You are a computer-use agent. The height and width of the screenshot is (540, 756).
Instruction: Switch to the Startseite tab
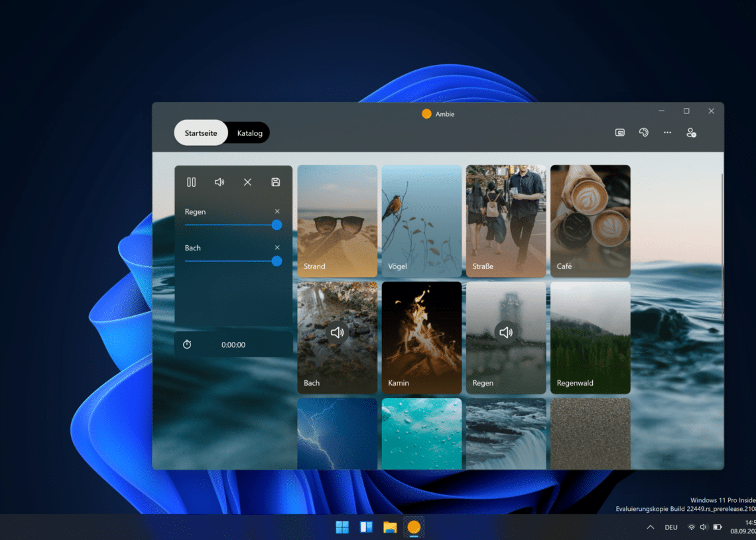point(200,133)
